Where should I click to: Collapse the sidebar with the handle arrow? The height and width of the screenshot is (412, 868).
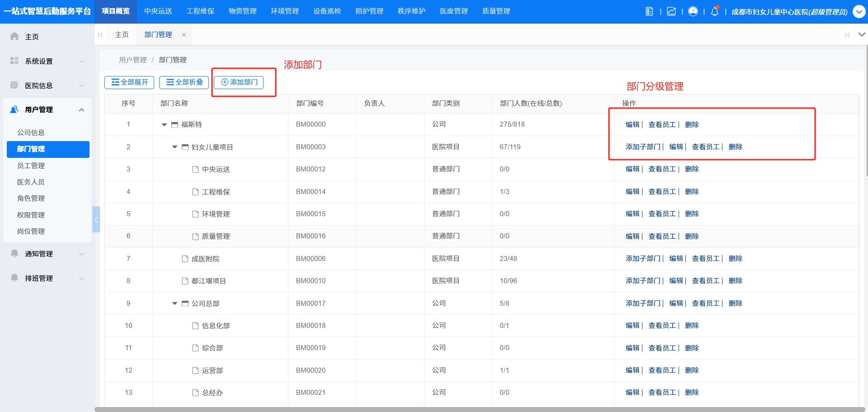tap(96, 219)
